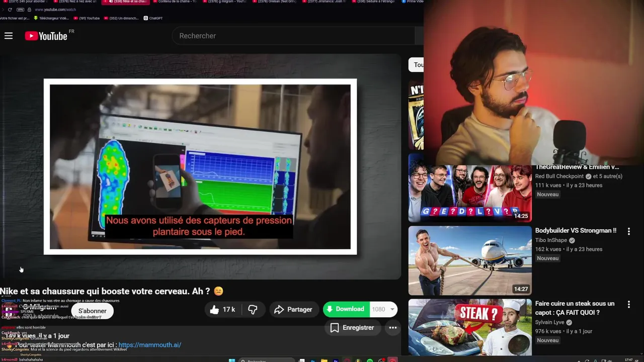Open ChatGPT bookmark

(x=153, y=18)
